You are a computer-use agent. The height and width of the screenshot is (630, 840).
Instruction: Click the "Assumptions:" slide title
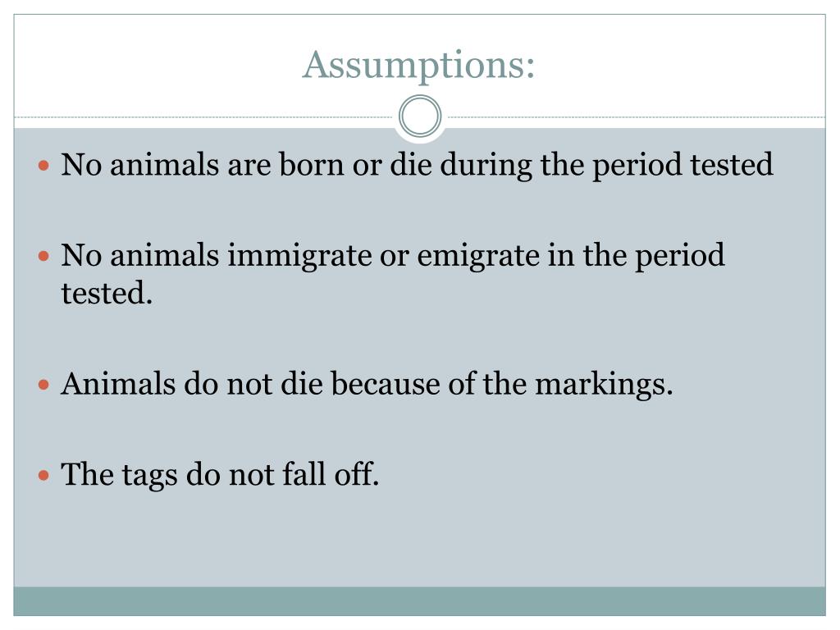(x=418, y=66)
